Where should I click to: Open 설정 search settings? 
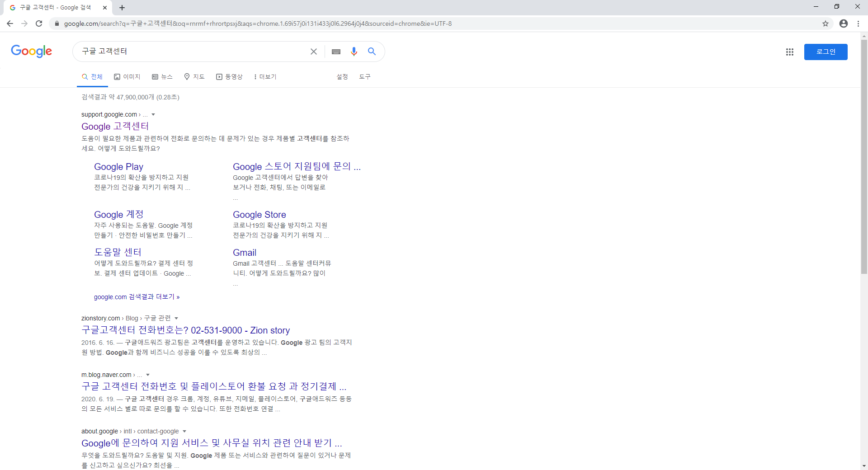point(342,77)
